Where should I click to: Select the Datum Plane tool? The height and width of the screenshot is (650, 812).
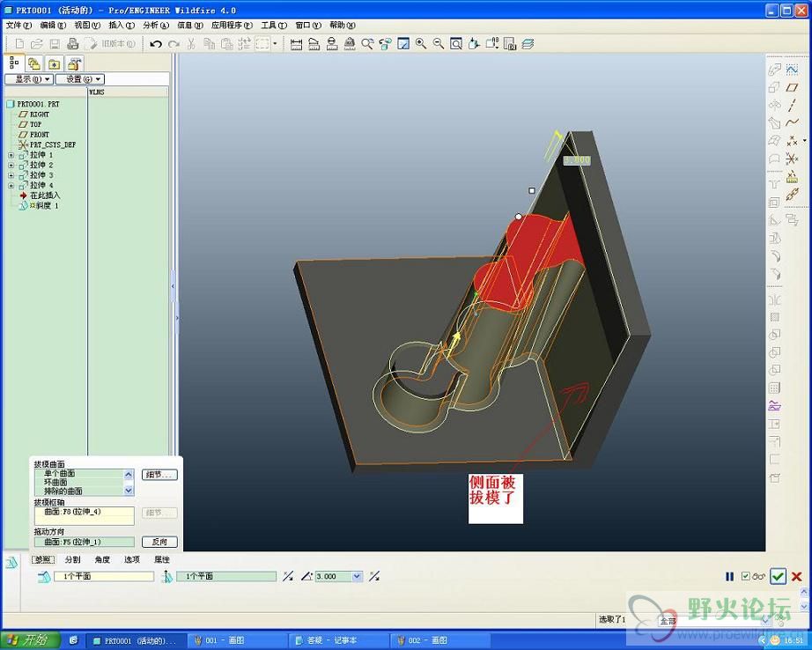coord(792,87)
